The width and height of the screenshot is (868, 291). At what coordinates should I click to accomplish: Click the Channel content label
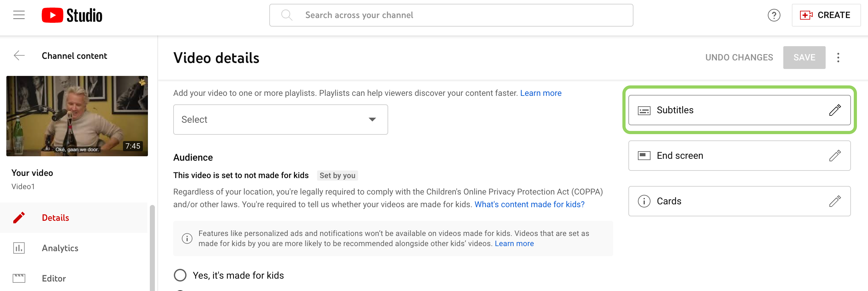74,56
